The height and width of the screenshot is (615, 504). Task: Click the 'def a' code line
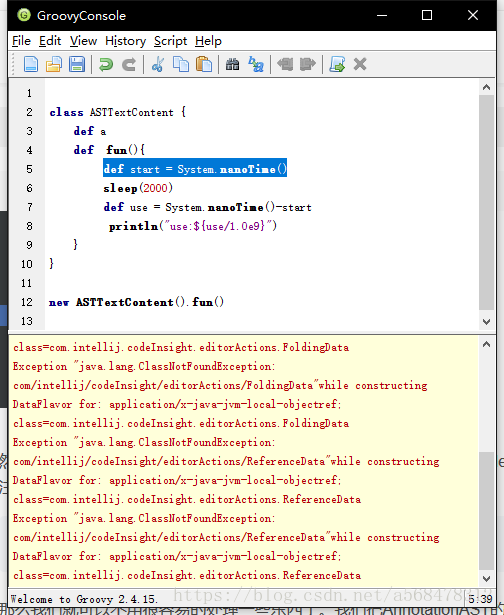90,131
